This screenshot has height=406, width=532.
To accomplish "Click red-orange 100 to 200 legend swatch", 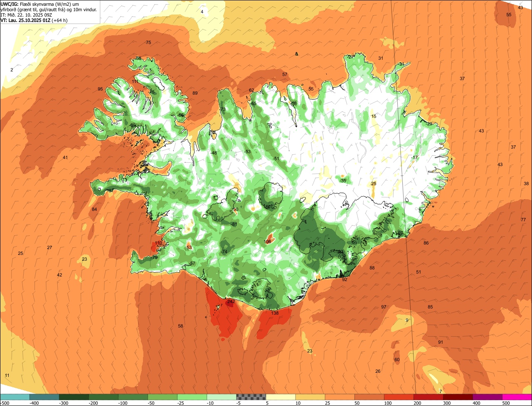I will pyautogui.click(x=399, y=397).
